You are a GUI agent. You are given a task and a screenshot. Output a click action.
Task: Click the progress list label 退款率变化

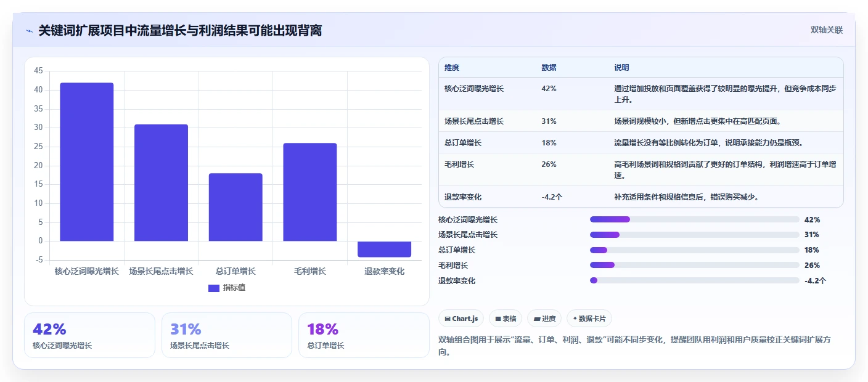pyautogui.click(x=457, y=281)
